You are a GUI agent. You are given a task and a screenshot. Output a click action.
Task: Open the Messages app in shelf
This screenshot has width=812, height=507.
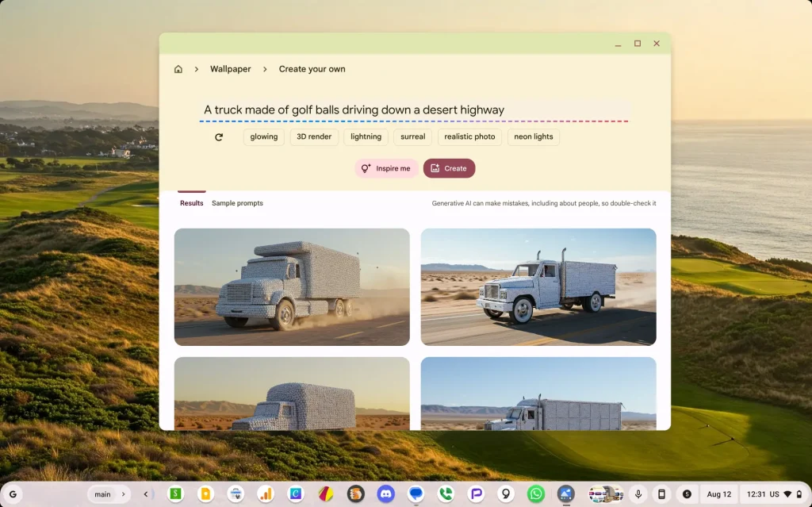point(416,494)
